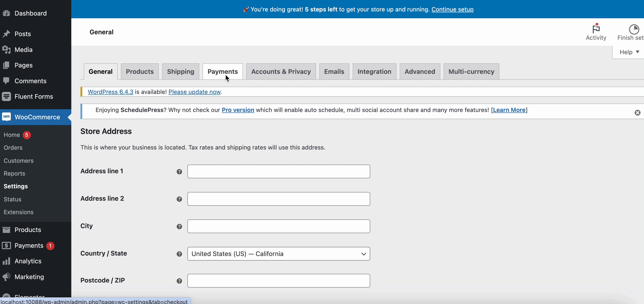644x304 pixels.
Task: Click the City input field
Action: [x=278, y=226]
